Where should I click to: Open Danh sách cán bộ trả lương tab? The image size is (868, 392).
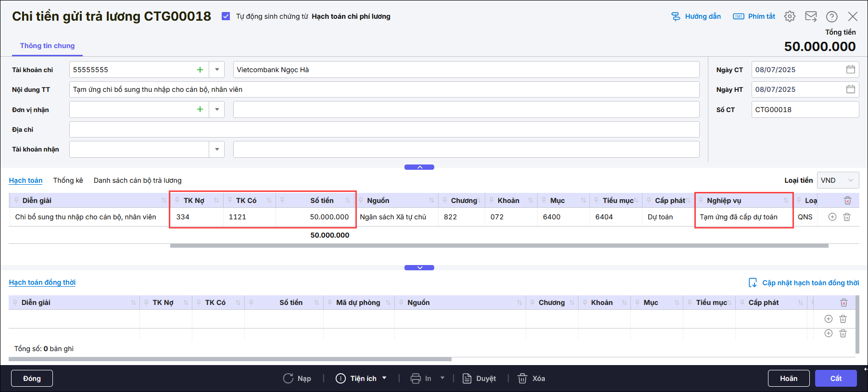click(138, 180)
